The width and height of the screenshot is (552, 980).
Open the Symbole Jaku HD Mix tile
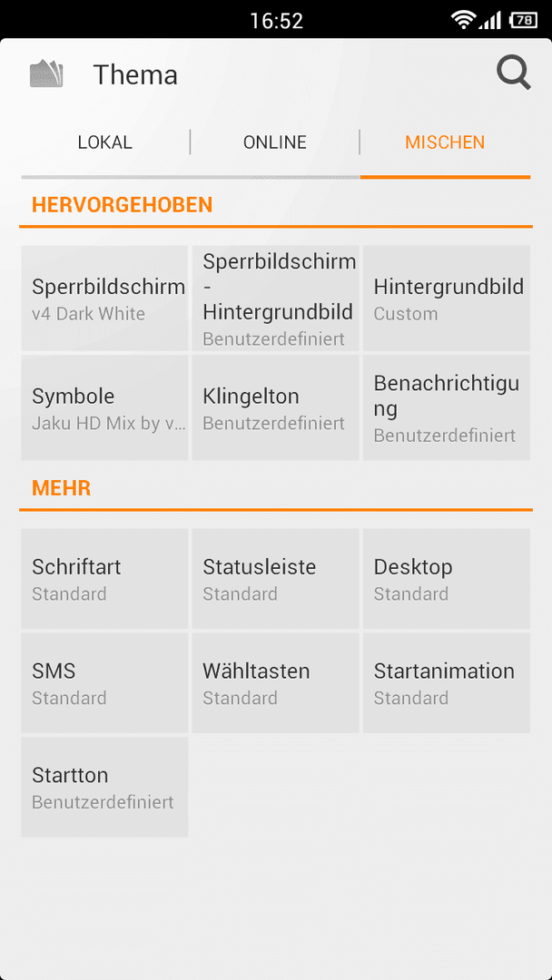[x=104, y=407]
